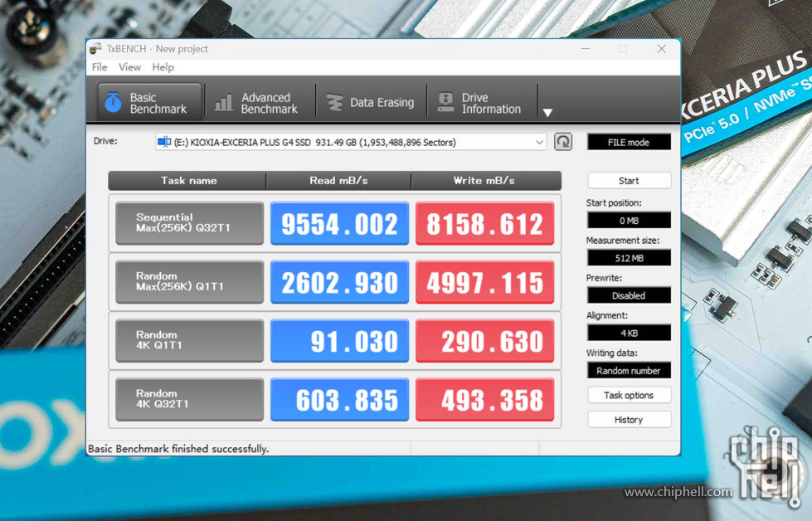This screenshot has width=812, height=521.
Task: Click the read value 2602.930
Action: [340, 282]
